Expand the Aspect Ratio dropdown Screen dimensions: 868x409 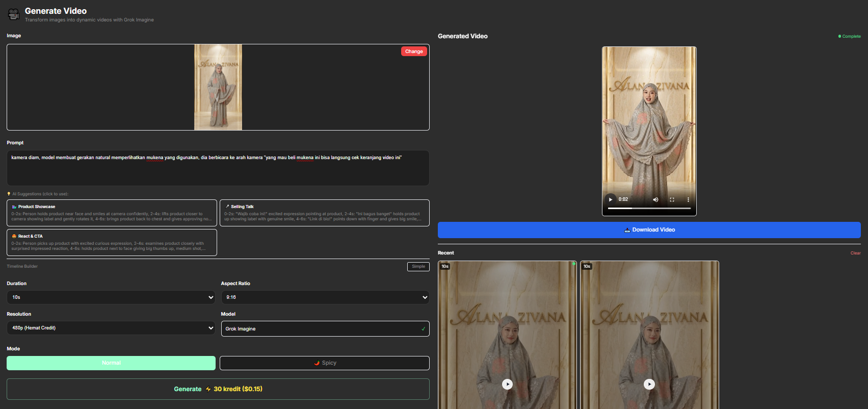[x=325, y=297]
